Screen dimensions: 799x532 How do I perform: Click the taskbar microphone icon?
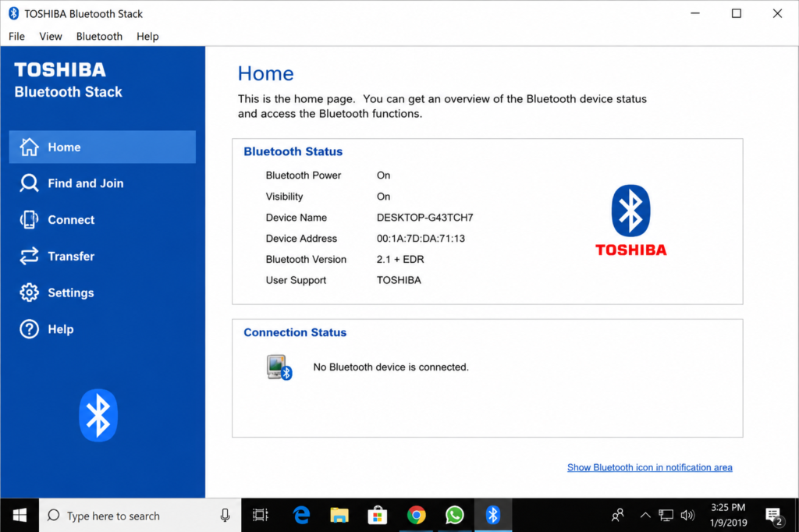tap(225, 516)
